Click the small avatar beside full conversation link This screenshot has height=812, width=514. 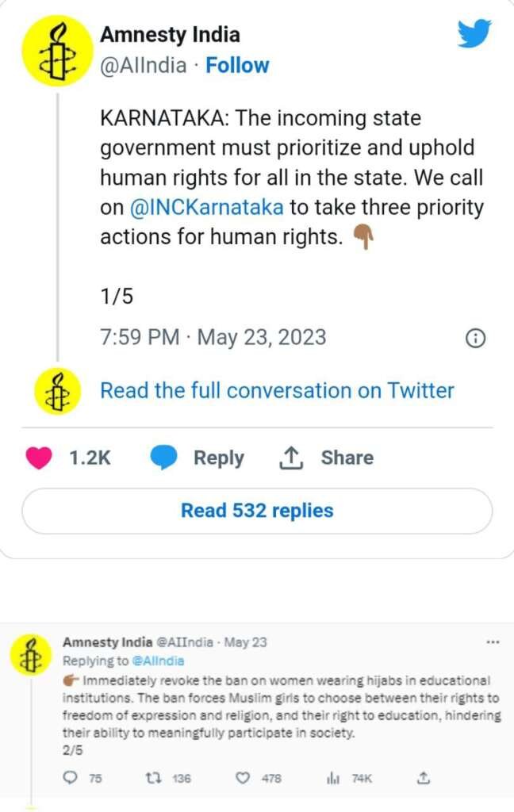click(x=58, y=391)
